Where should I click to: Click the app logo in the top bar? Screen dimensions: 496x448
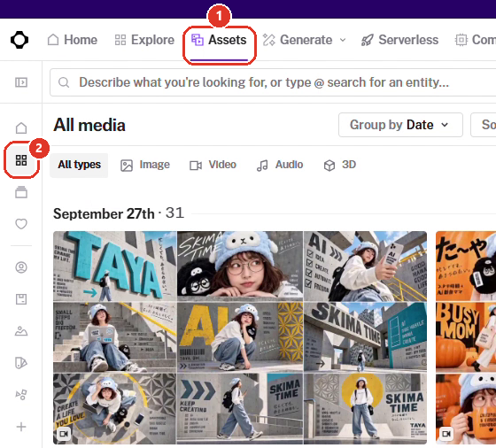19,40
